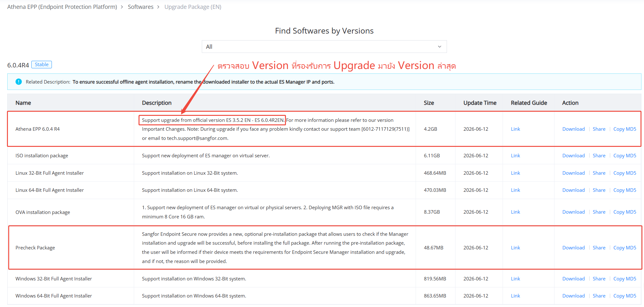Image resolution: width=644 pixels, height=307 pixels.
Task: Download Athena EPP 6.0.4 R4 package
Action: [x=573, y=129]
